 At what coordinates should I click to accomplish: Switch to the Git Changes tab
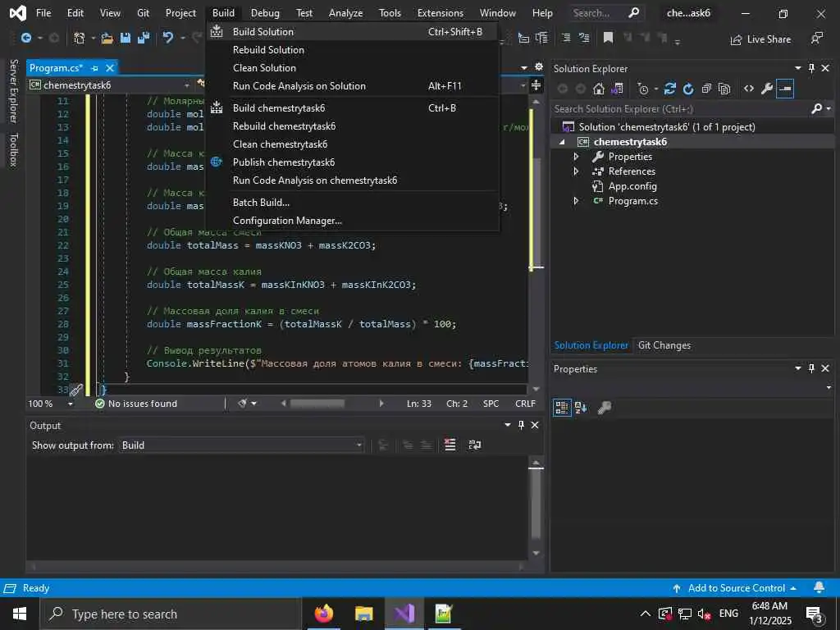coord(664,345)
